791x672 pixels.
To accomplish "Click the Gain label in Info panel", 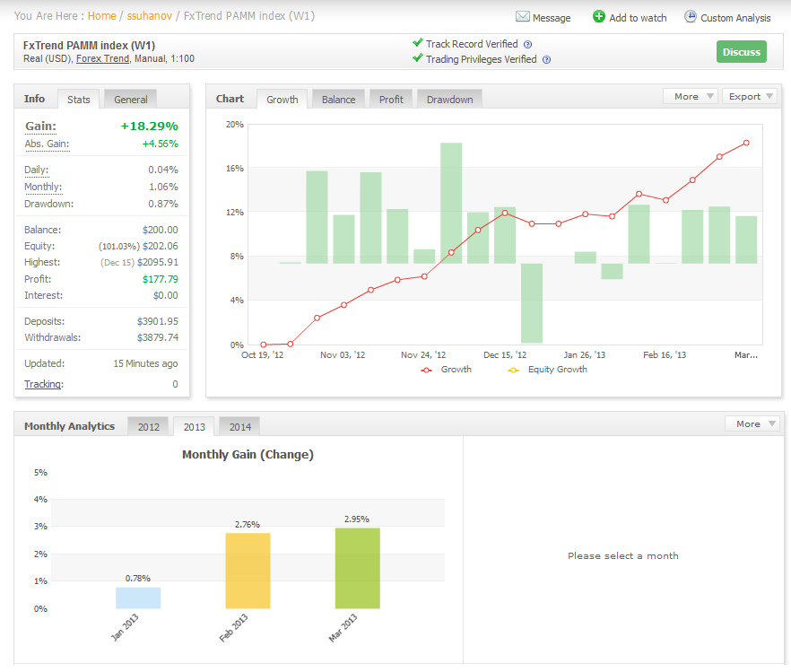I will pos(41,127).
